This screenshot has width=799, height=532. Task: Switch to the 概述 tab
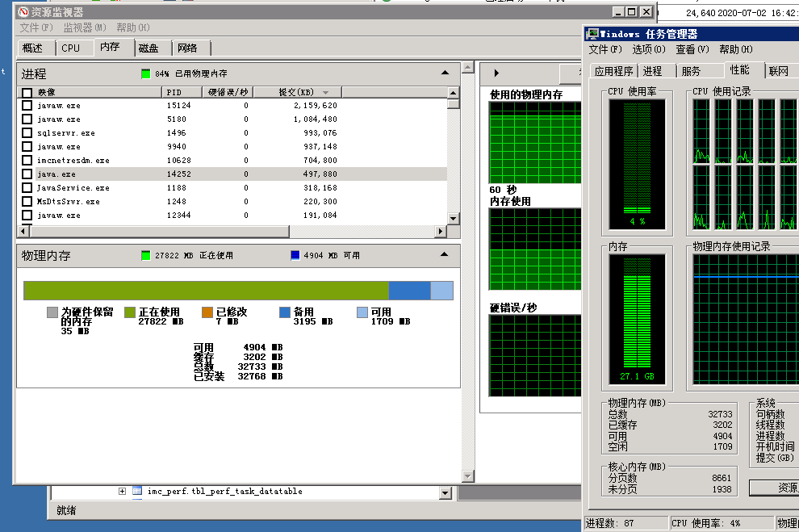coord(32,48)
